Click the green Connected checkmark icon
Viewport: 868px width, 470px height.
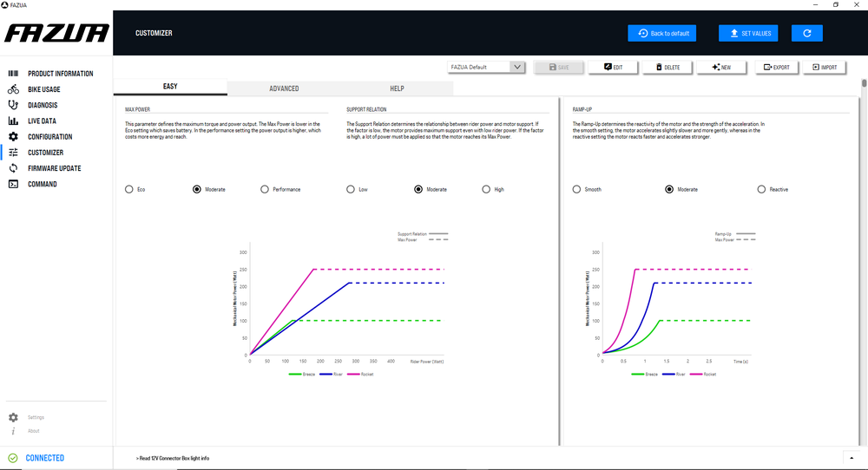click(x=13, y=458)
